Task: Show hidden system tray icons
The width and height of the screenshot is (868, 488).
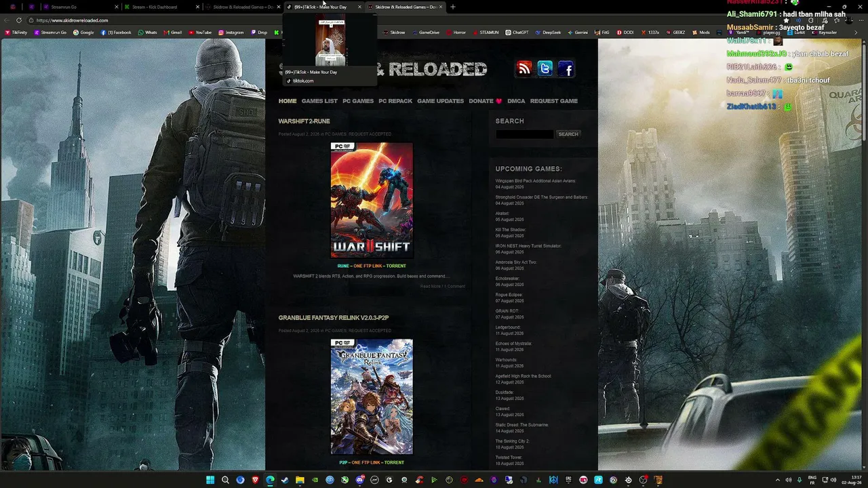Action: tap(777, 480)
